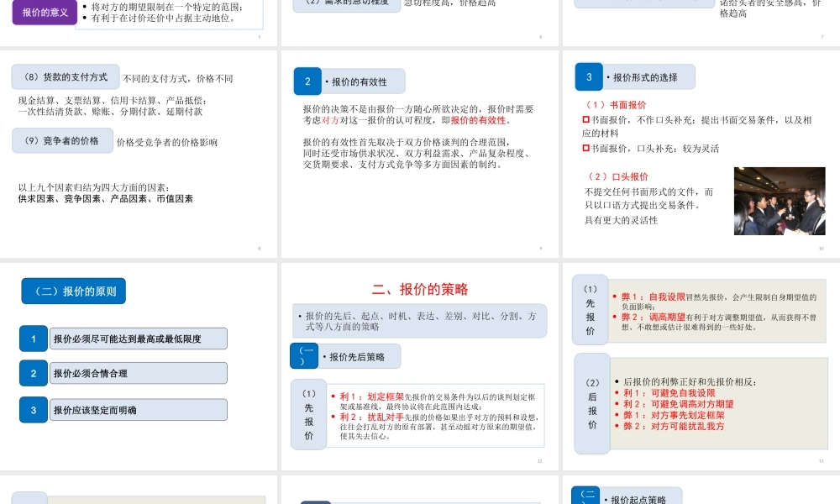Click the business meeting photo on 报价形式 slide
Image resolution: width=840 pixels, height=504 pixels.
pyautogui.click(x=780, y=201)
